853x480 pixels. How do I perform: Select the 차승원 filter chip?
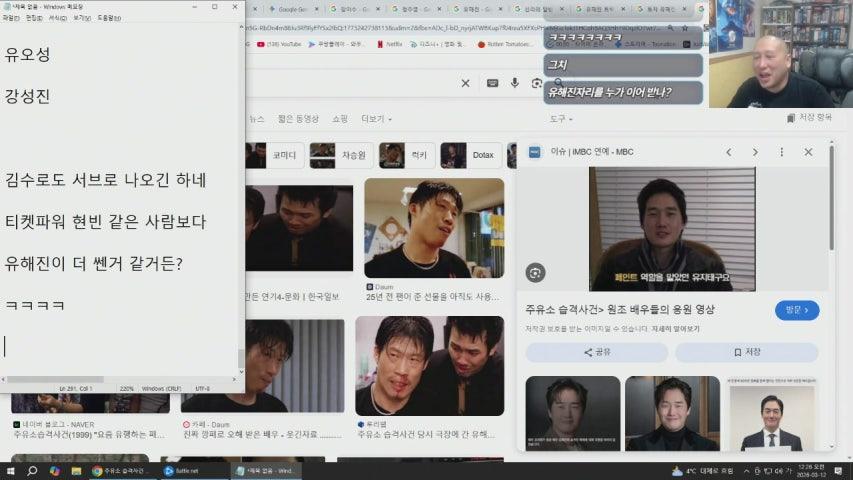click(340, 155)
